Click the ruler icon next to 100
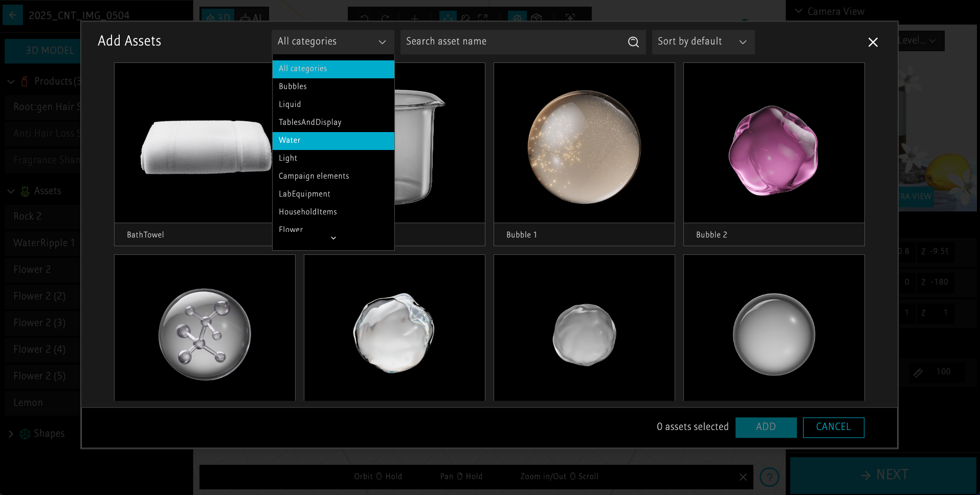This screenshot has width=980, height=495. point(918,373)
